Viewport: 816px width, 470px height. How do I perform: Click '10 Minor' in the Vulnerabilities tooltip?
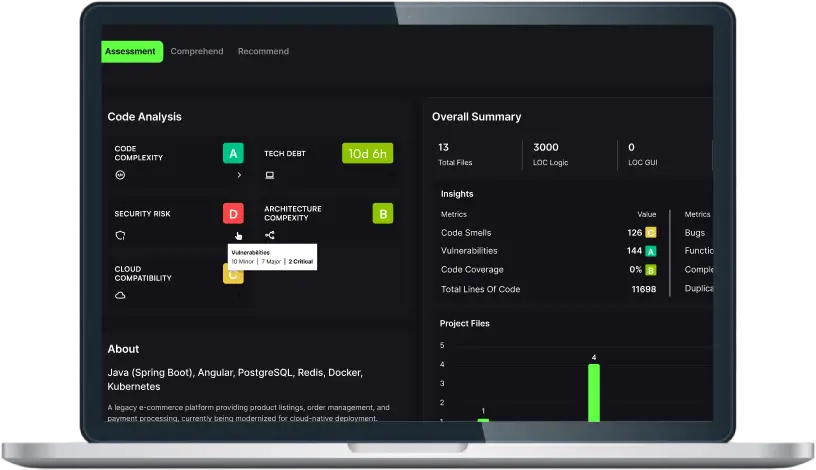click(243, 262)
